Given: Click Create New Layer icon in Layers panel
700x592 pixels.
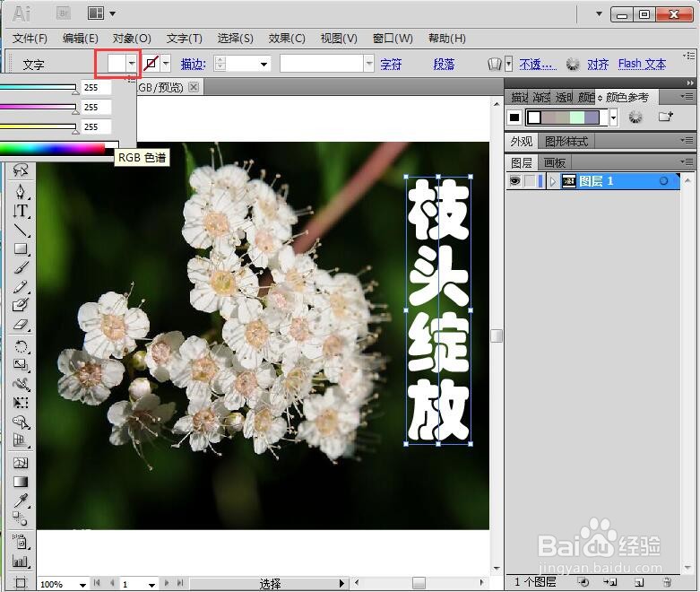Looking at the screenshot, I should click(x=639, y=582).
